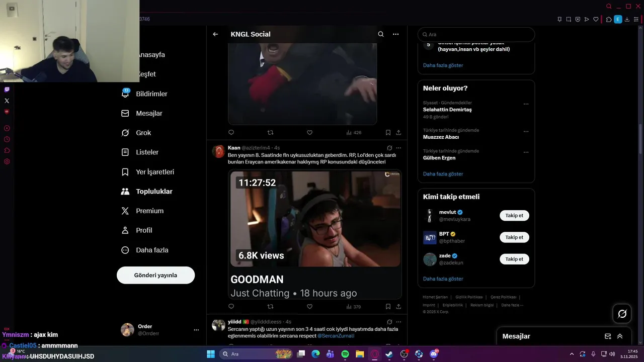Open Premium page

tap(142, 211)
